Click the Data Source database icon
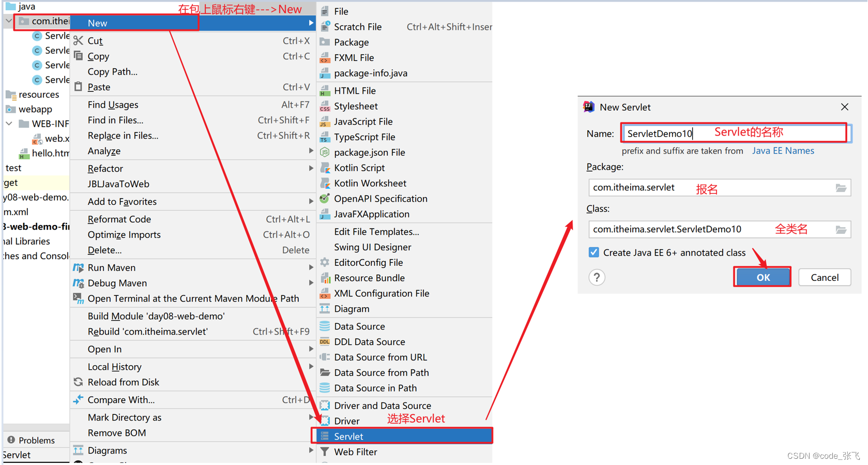The width and height of the screenshot is (868, 465). click(x=325, y=326)
